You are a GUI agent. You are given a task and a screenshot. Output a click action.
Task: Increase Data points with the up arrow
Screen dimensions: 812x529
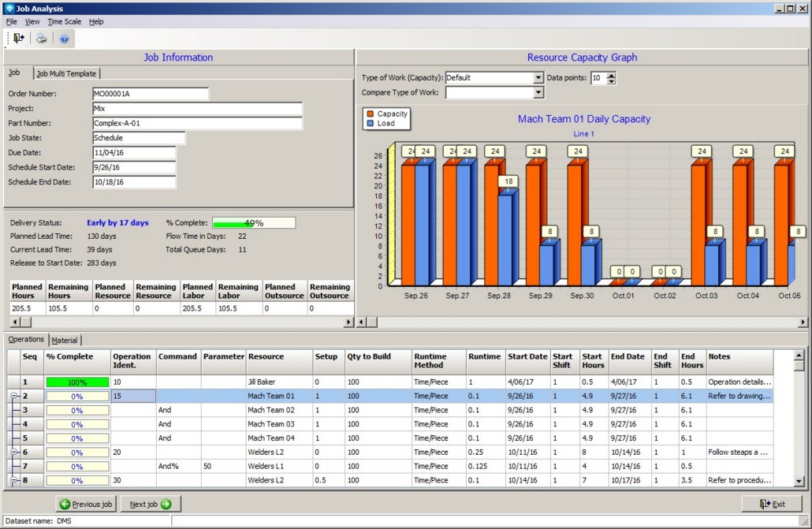pos(612,75)
